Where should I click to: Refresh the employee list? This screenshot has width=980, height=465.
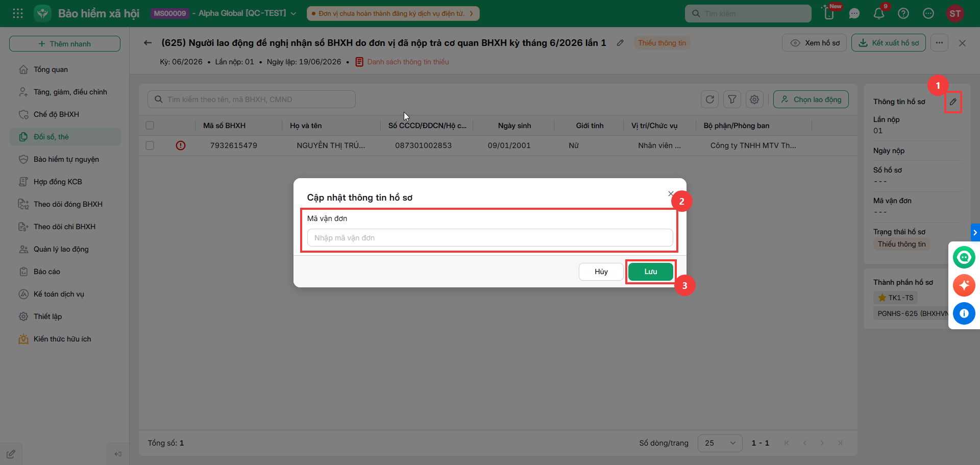709,100
